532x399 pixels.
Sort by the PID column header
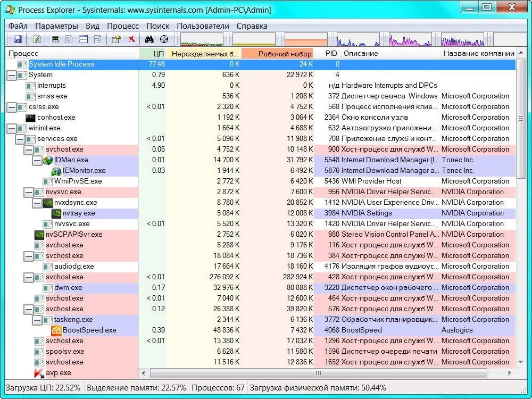click(327, 54)
